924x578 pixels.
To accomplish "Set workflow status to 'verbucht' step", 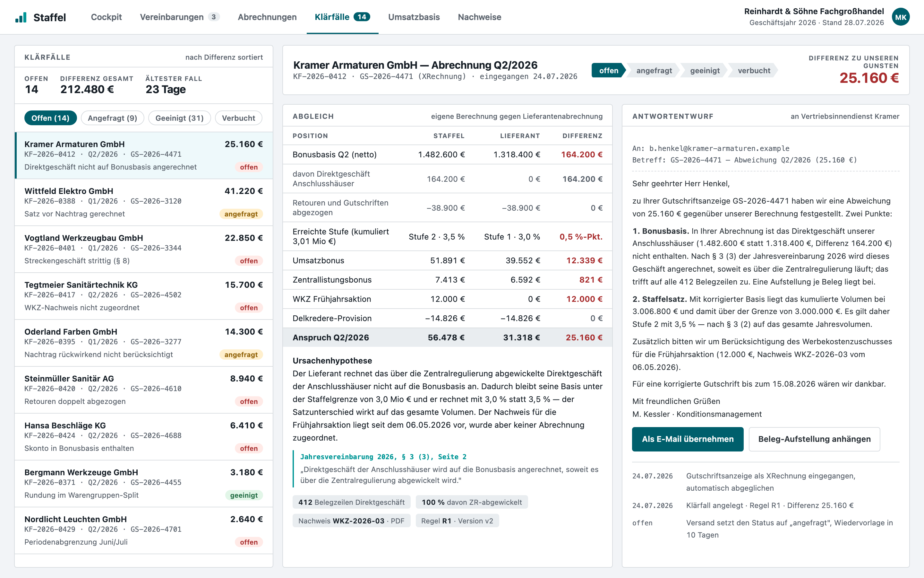I will pyautogui.click(x=754, y=71).
